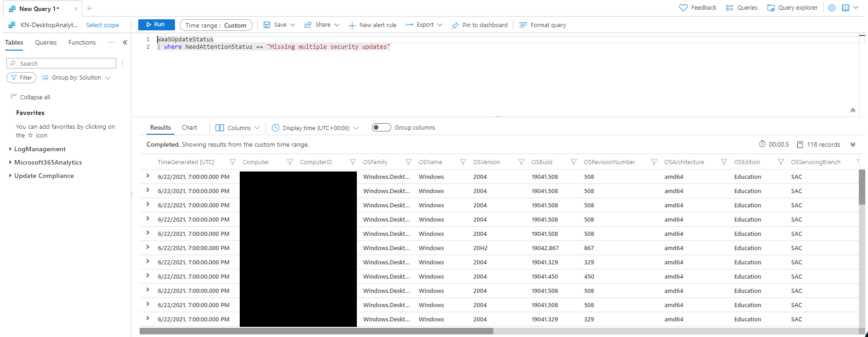Switch to the Chart tab
The height and width of the screenshot is (337, 868).
pyautogui.click(x=189, y=127)
